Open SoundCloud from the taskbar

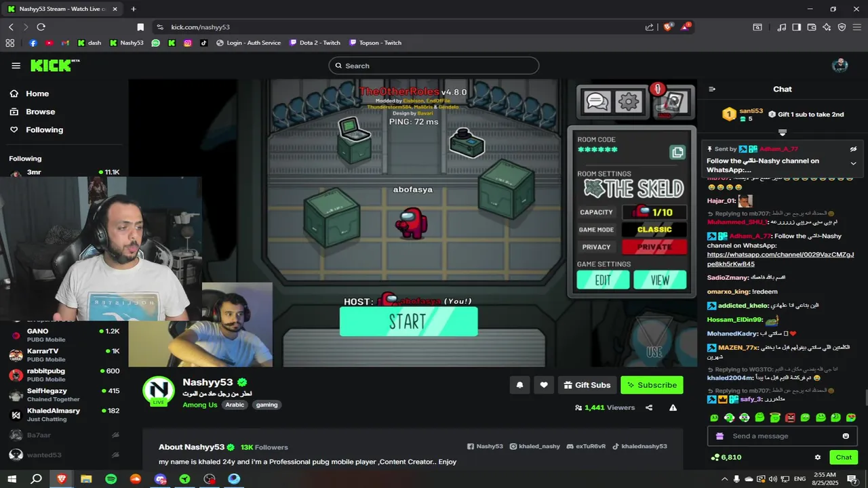click(x=135, y=479)
